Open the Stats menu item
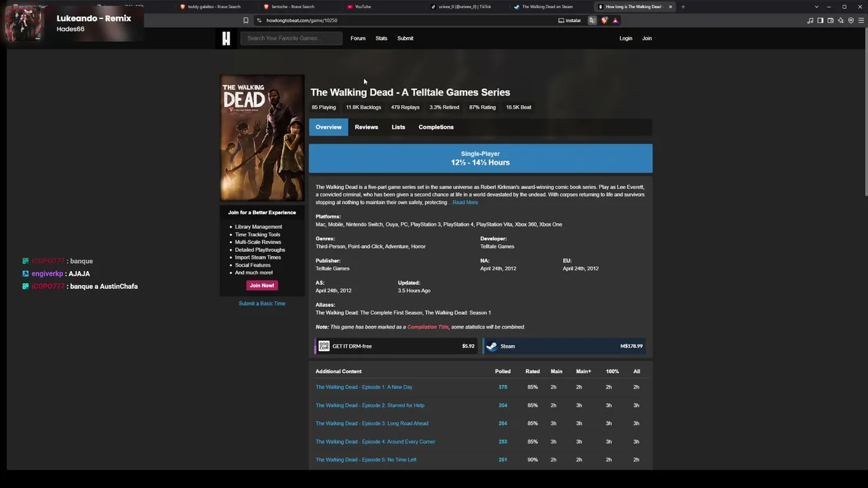Screen dimensions: 868x488 click(381, 38)
